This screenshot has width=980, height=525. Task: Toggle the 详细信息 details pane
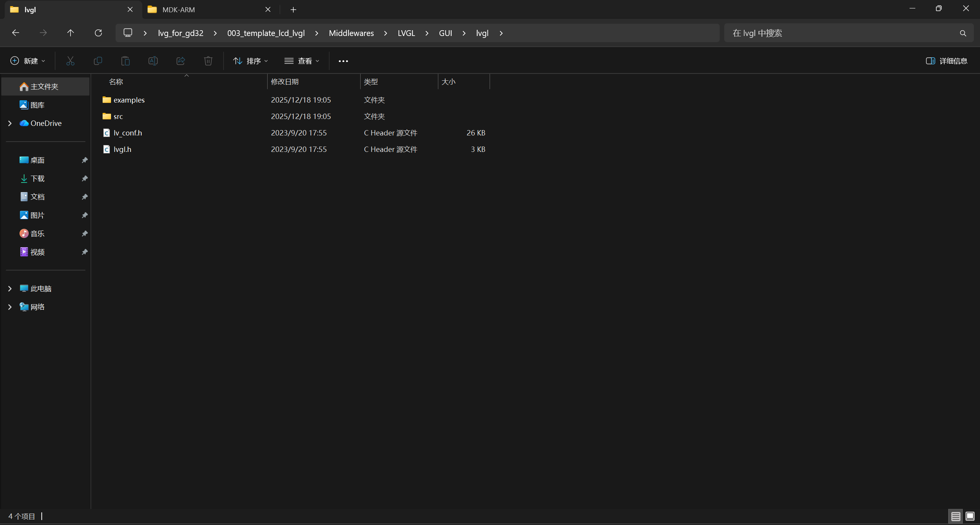947,61
